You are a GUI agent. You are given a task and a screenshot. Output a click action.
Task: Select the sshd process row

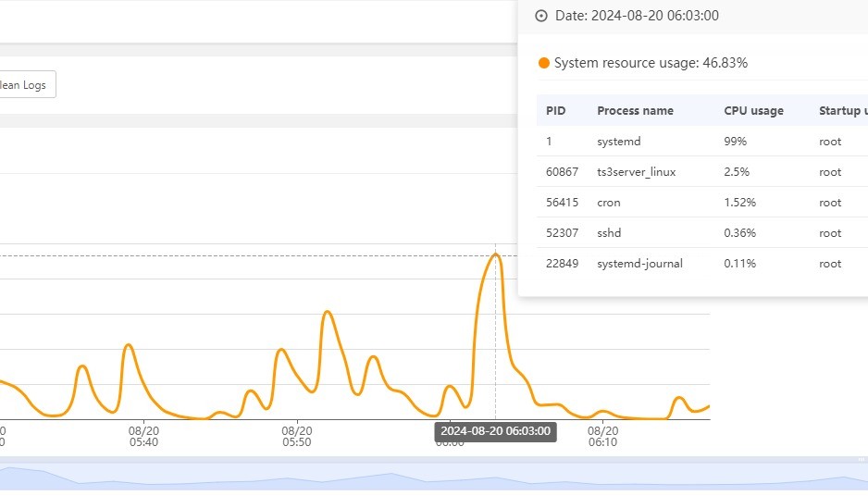click(702, 232)
